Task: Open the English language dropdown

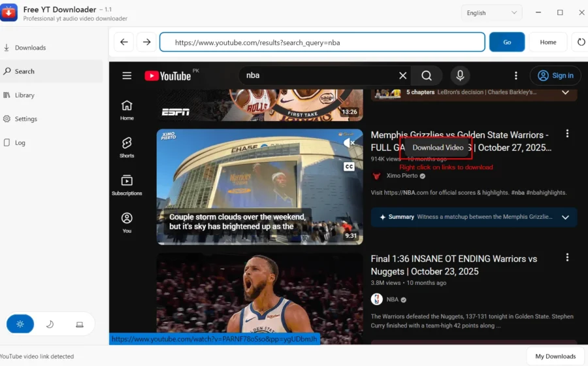Action: 491,13
